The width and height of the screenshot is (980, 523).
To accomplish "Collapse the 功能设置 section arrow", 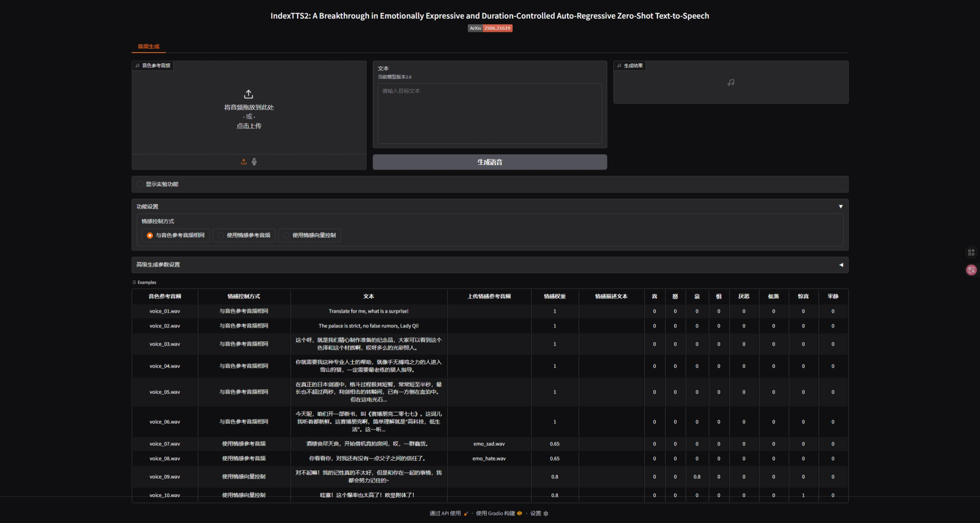I will (840, 206).
